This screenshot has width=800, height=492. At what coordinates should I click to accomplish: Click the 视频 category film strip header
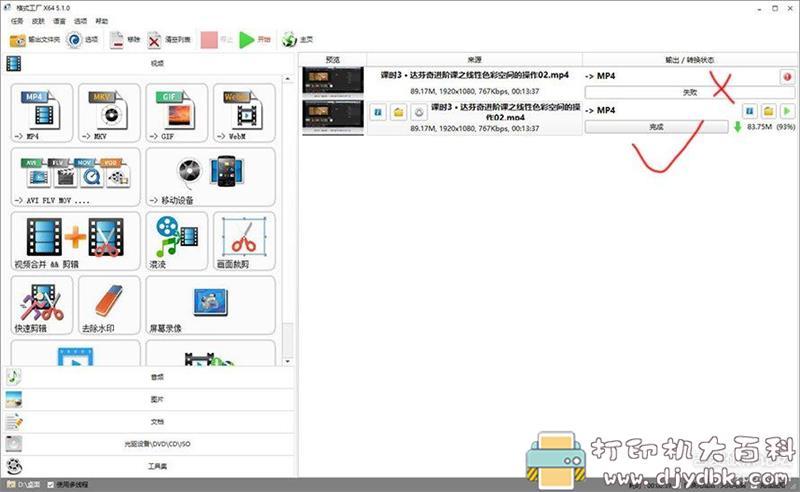click(149, 63)
